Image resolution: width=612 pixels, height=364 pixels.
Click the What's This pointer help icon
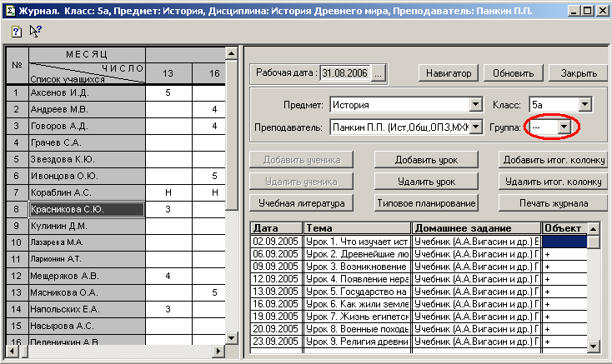click(35, 31)
